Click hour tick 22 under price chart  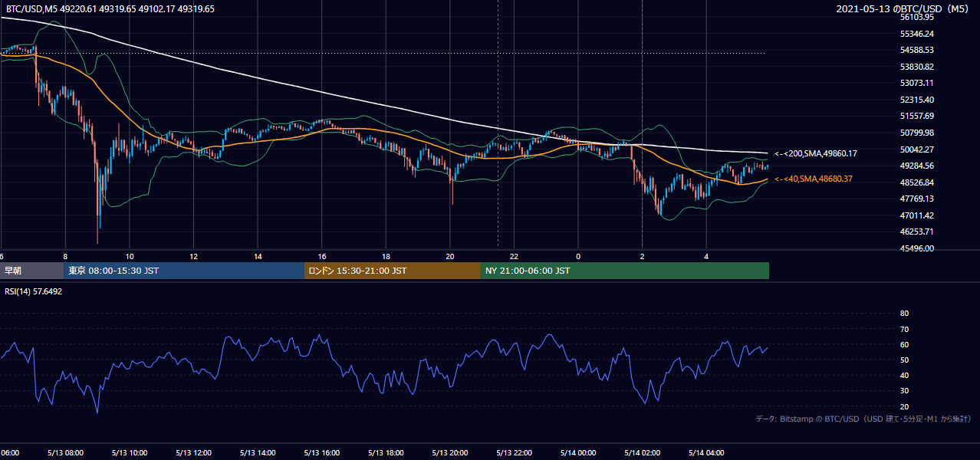(x=514, y=257)
